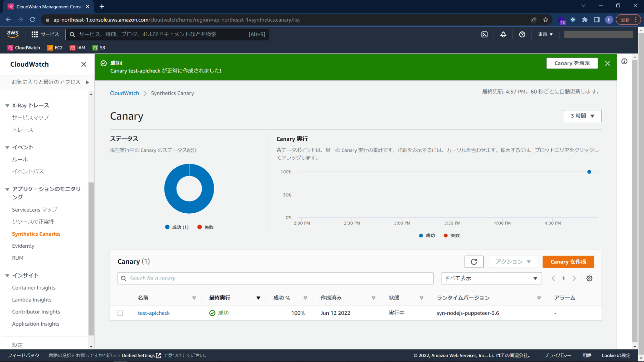Collapse the イベント section
The width and height of the screenshot is (644, 362).
[x=7, y=148]
